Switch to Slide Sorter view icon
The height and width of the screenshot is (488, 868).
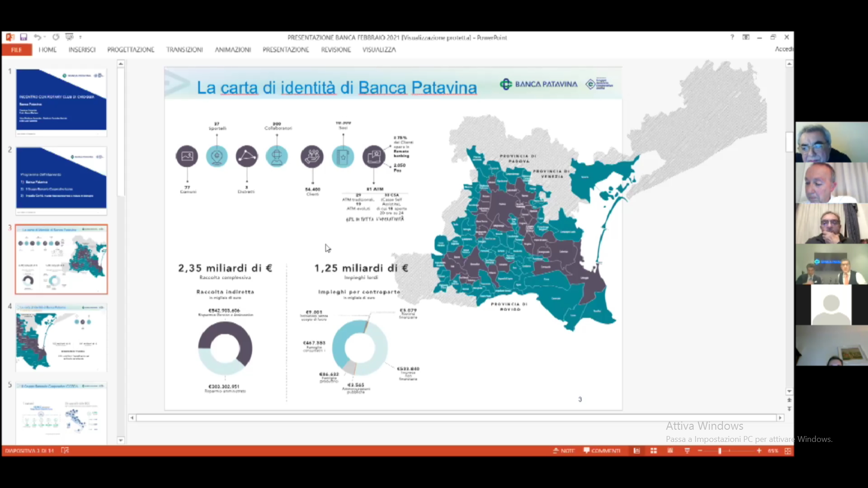point(654,451)
